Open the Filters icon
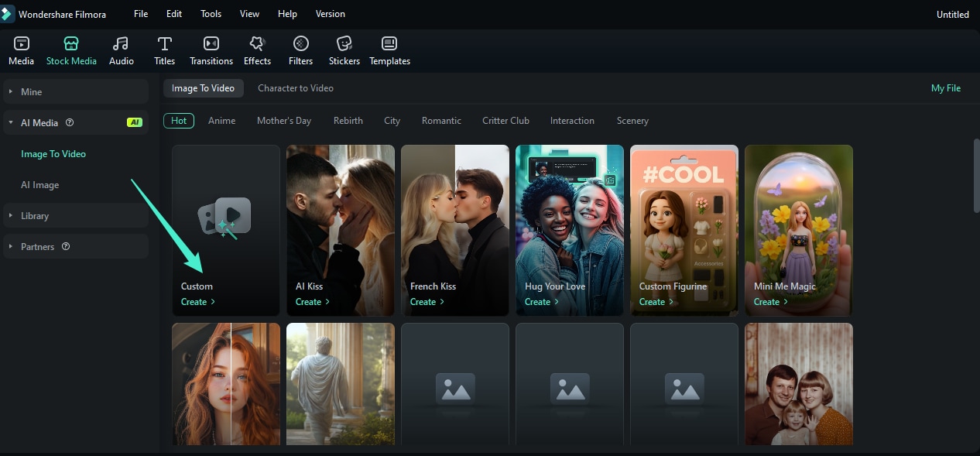980x456 pixels. coord(301,44)
